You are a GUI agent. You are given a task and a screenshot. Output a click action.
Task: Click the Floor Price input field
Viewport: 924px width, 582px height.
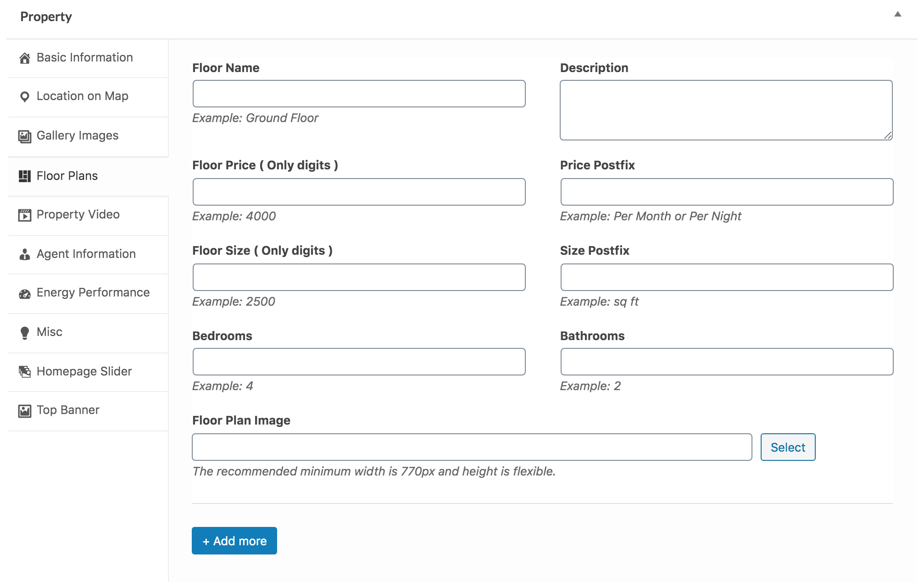point(359,192)
